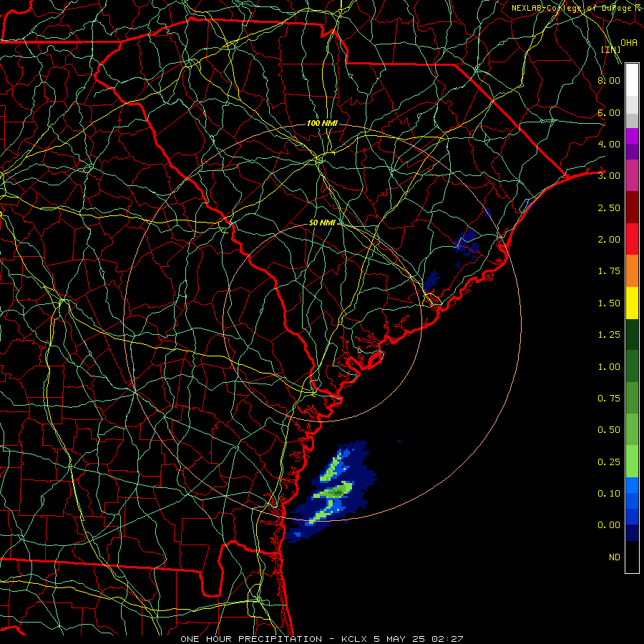Click the 0.75 legend value
Image resolution: width=644 pixels, height=644 pixels.
pyautogui.click(x=609, y=399)
